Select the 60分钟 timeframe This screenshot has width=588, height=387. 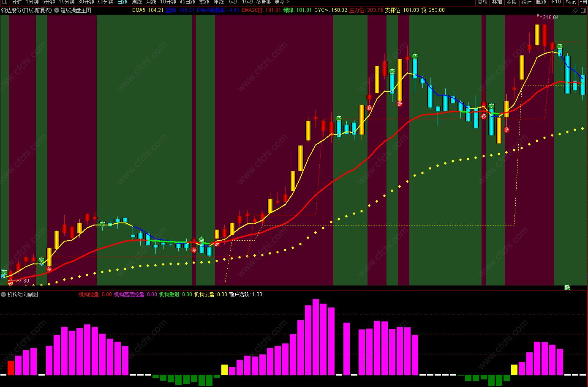click(x=106, y=2)
